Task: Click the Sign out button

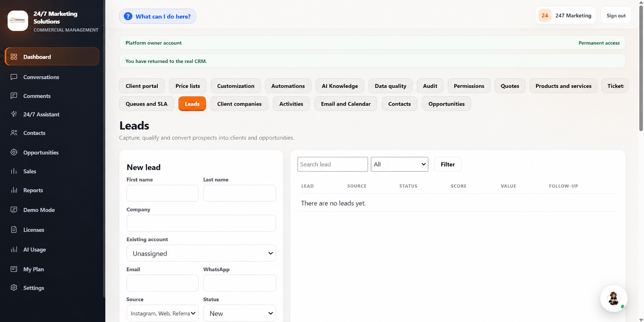Action: pos(616,16)
